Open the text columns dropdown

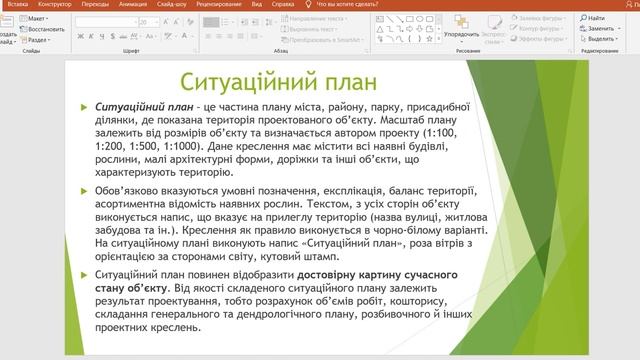point(256,36)
